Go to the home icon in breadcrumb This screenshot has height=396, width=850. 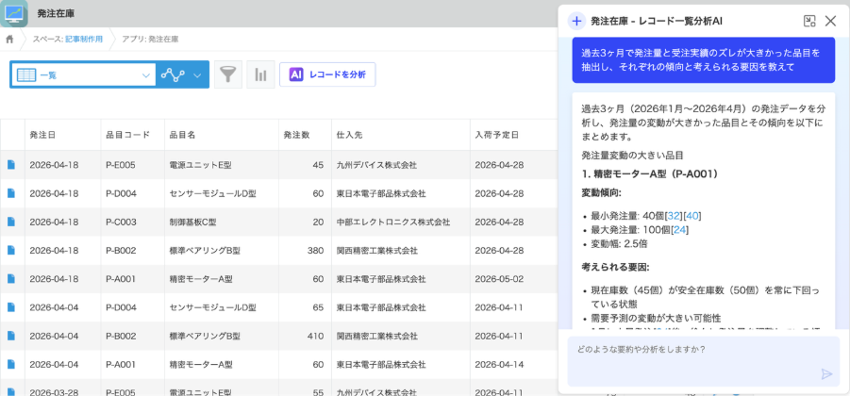tap(9, 39)
